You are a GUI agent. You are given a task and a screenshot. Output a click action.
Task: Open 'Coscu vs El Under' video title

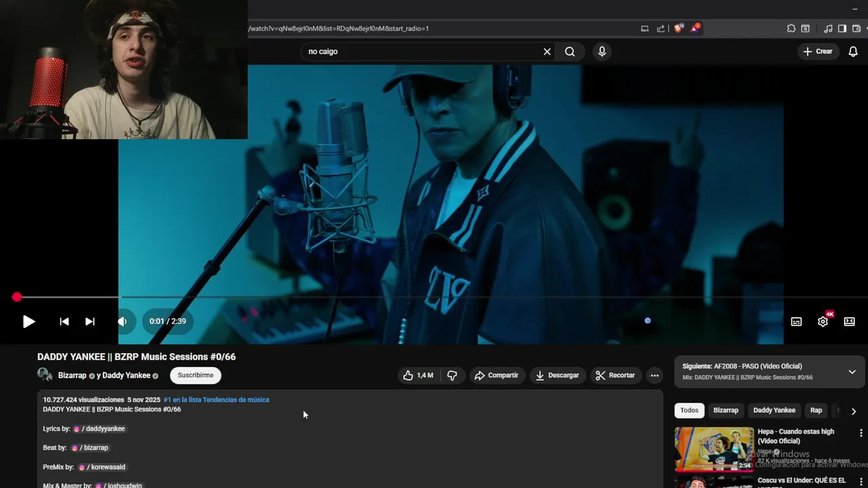(x=802, y=481)
